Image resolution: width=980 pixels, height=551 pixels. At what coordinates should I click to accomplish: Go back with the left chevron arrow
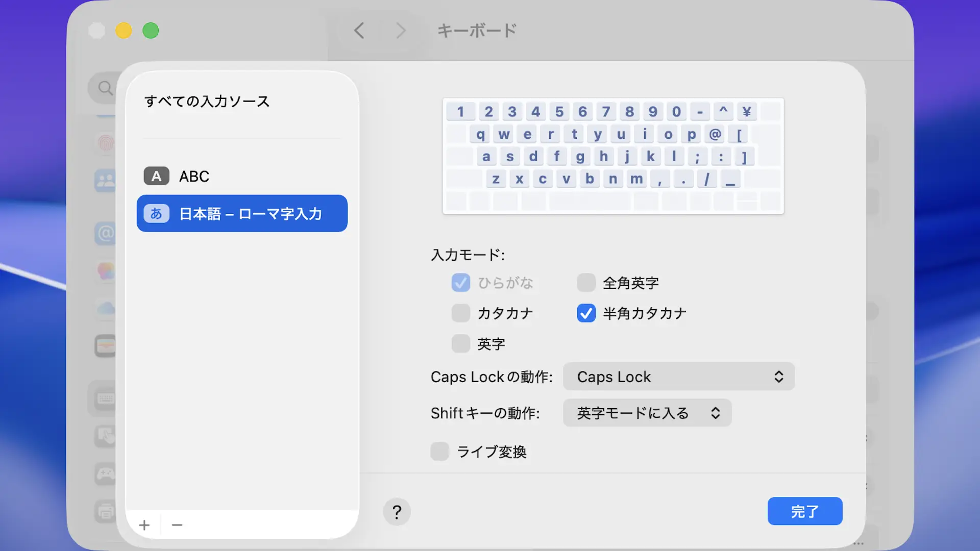(359, 31)
